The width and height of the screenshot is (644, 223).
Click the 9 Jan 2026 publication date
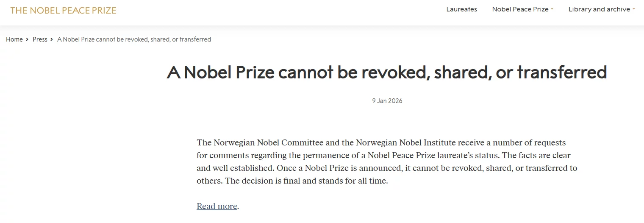click(x=387, y=101)
